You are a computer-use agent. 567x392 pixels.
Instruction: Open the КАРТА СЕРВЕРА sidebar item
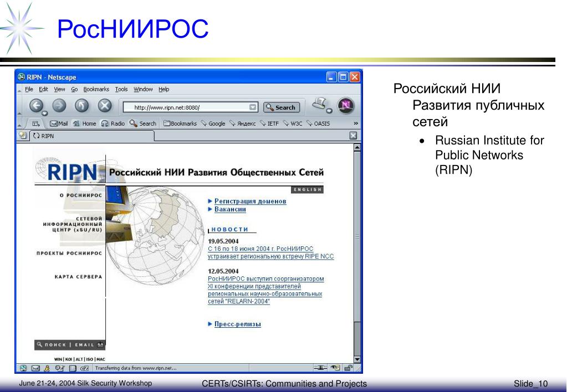pyautogui.click(x=79, y=277)
